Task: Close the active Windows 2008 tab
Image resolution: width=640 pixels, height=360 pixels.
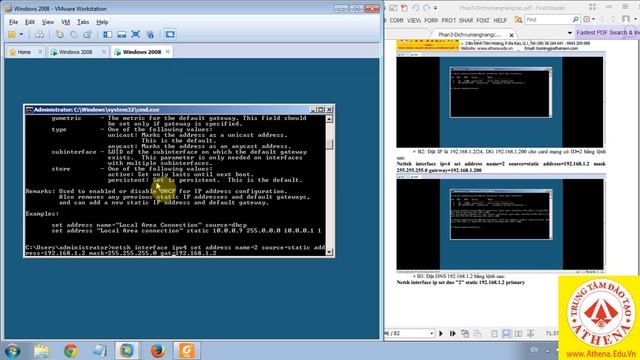Action: click(167, 52)
